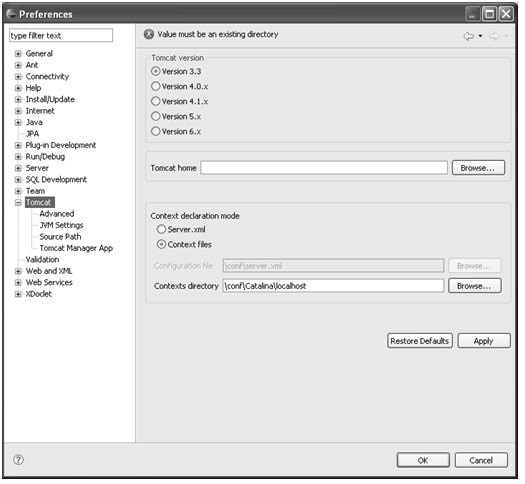Select Server.xml context declaration mode
The image size is (525, 484).
[x=161, y=229]
